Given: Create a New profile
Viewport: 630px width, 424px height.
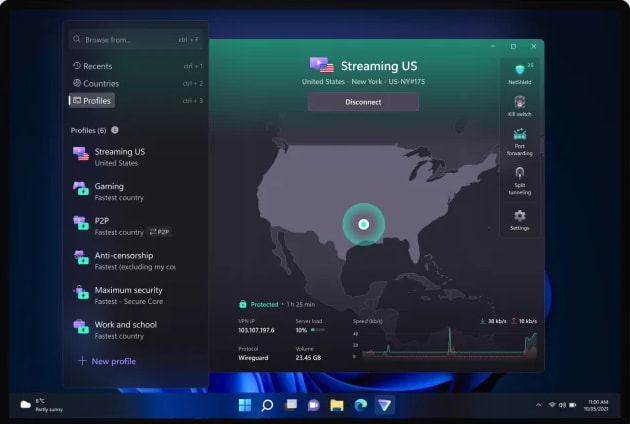Looking at the screenshot, I should [x=107, y=361].
